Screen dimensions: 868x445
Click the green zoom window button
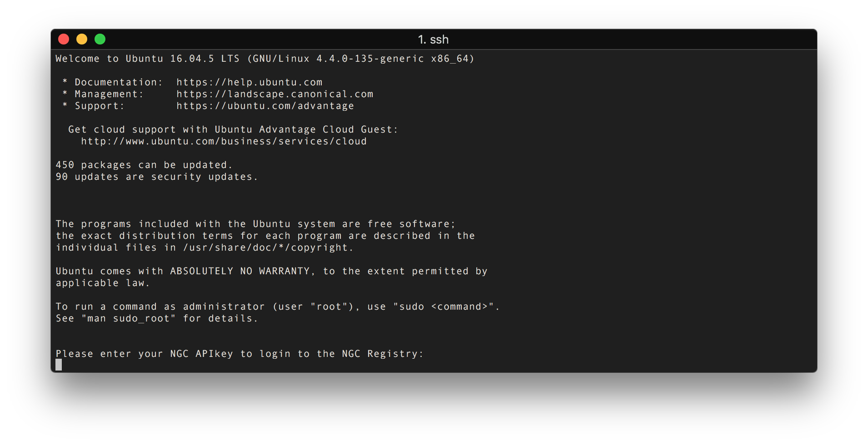click(x=100, y=40)
